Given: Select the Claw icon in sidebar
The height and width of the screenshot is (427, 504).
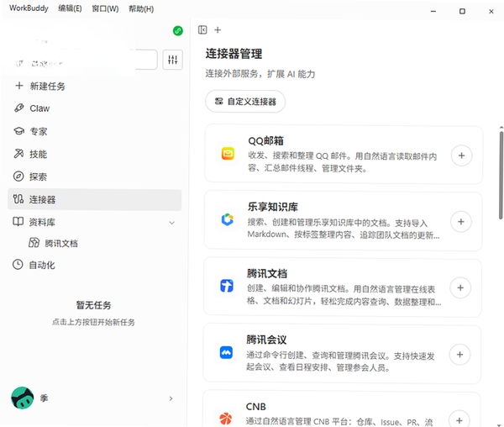Looking at the screenshot, I should (x=19, y=108).
